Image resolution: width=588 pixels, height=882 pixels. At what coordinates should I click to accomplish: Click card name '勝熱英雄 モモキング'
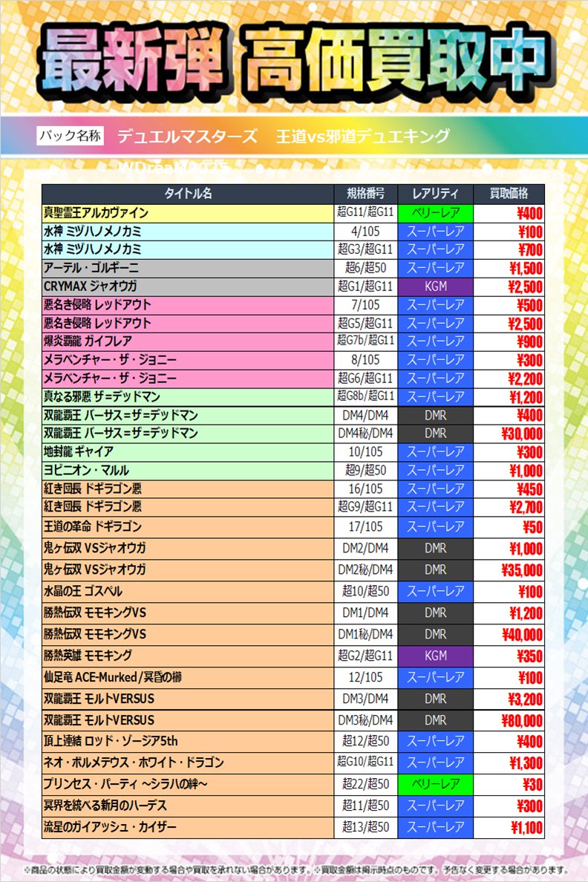(x=88, y=656)
